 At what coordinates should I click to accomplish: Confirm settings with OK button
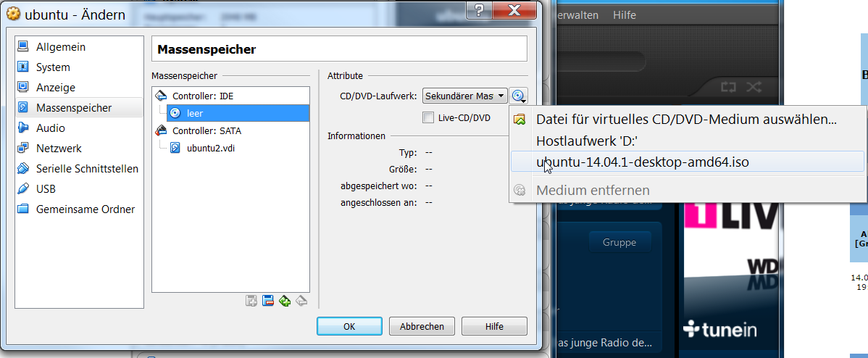[x=349, y=326]
